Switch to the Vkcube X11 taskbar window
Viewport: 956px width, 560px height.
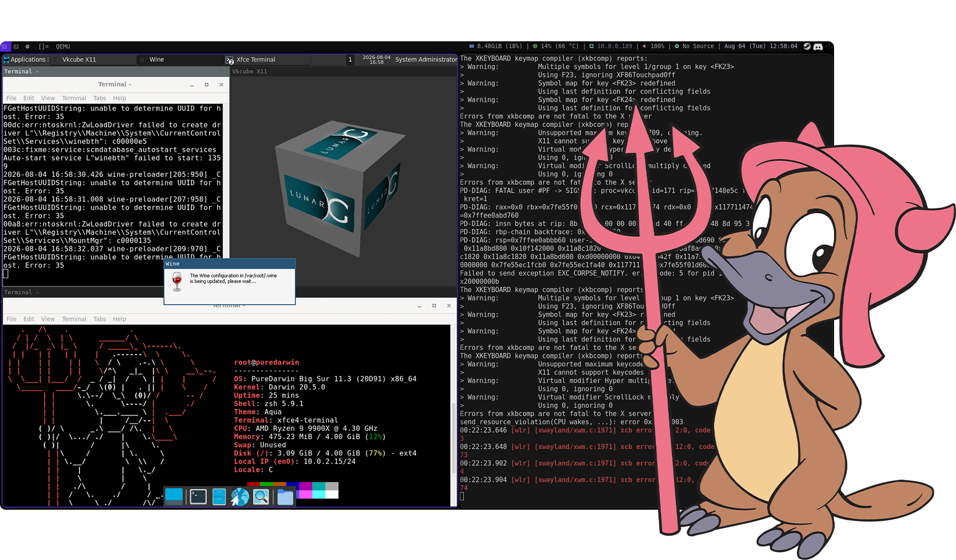click(x=94, y=59)
